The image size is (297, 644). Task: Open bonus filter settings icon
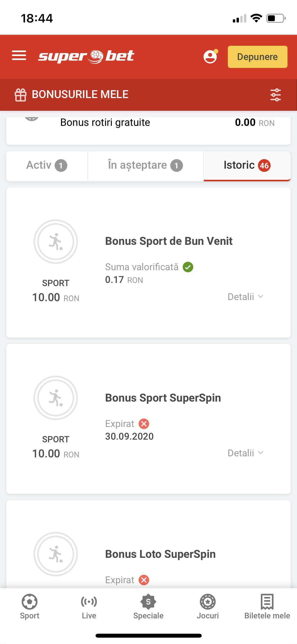275,95
